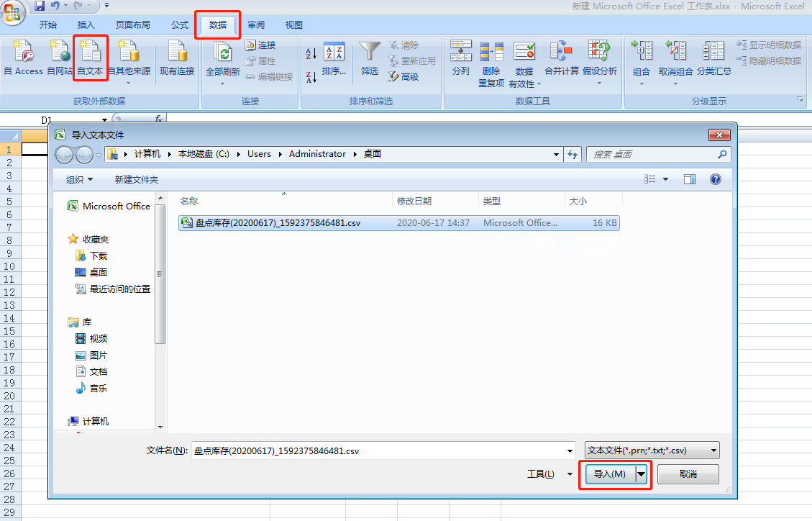Import data from website (自网站)
This screenshot has width=812, height=521.
tap(60, 58)
